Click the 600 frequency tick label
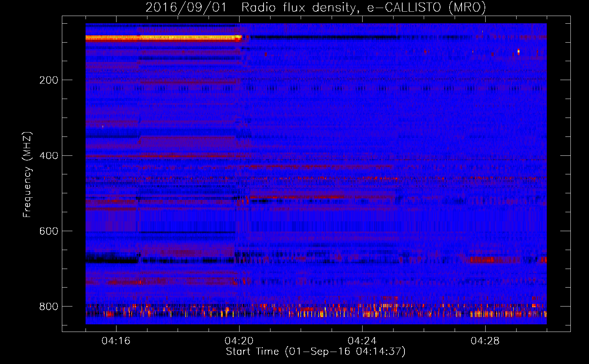The width and height of the screenshot is (589, 364). (x=49, y=232)
